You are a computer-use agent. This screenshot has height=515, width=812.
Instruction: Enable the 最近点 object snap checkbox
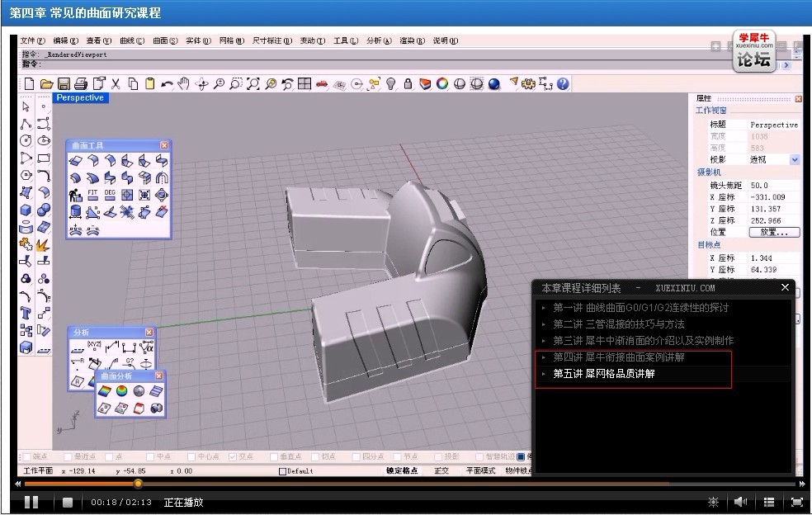tap(68, 457)
